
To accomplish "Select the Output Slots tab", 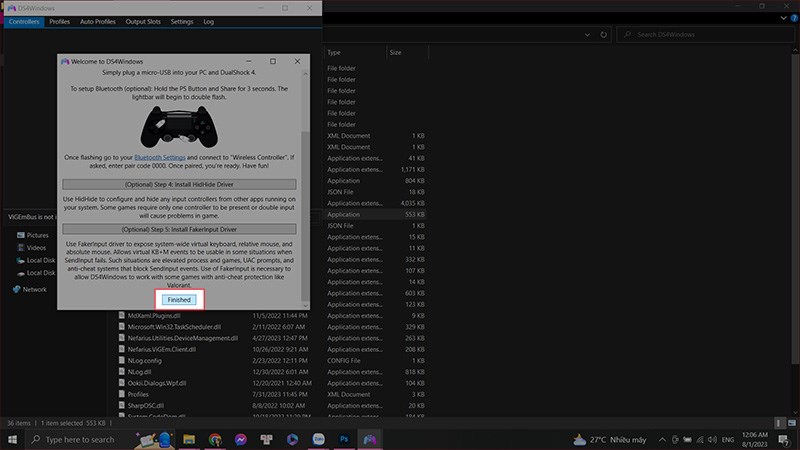I will point(144,21).
